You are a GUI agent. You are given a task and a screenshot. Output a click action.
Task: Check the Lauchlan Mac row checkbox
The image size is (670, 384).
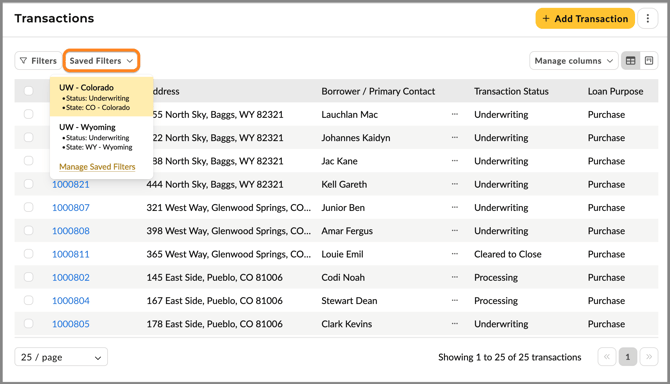[x=29, y=114]
